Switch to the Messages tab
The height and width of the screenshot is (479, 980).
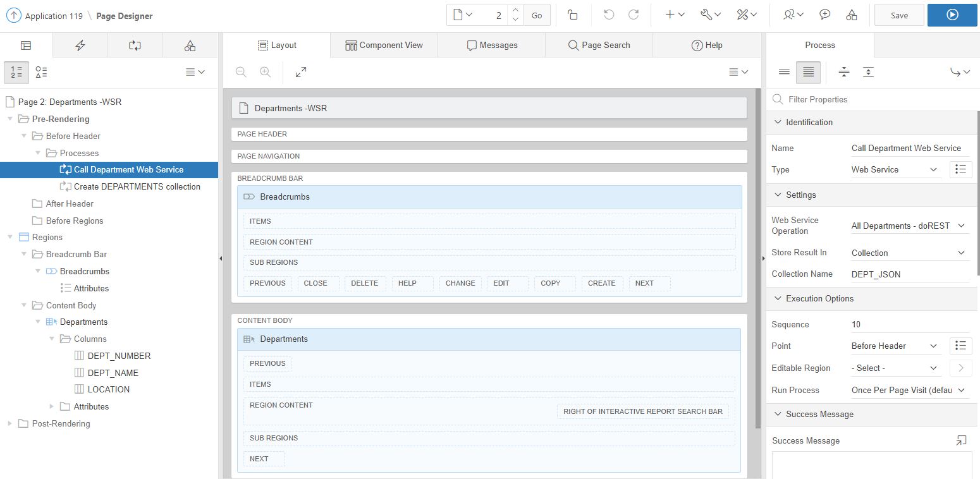[x=492, y=45]
